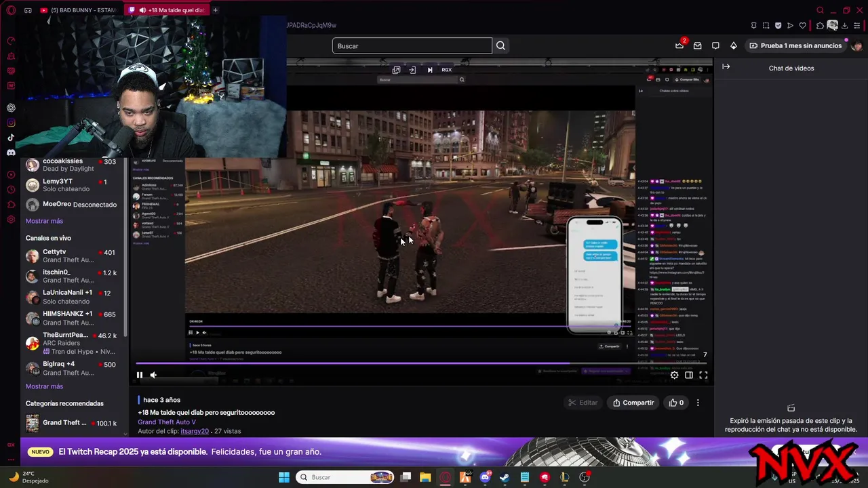The width and height of the screenshot is (868, 488).
Task: Enter fullscreen on the clip player
Action: click(x=703, y=375)
